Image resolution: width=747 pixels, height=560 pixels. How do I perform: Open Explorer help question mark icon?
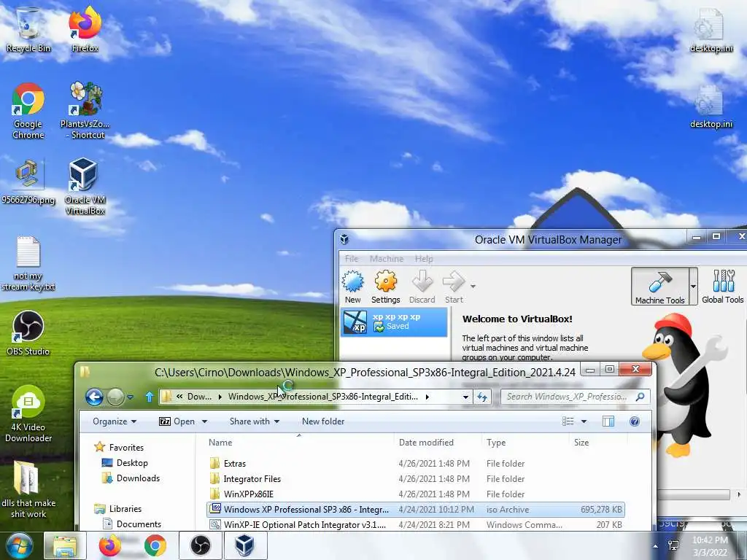[x=635, y=421]
